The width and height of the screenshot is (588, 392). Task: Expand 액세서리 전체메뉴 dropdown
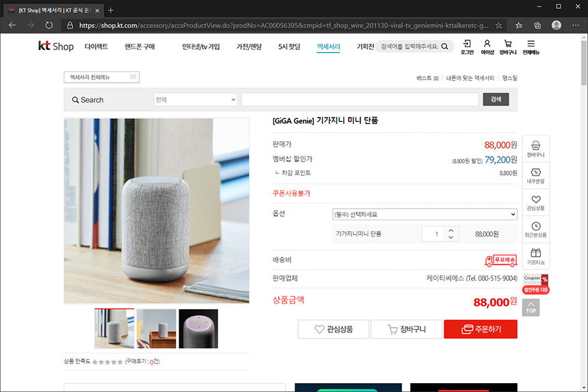coord(102,77)
